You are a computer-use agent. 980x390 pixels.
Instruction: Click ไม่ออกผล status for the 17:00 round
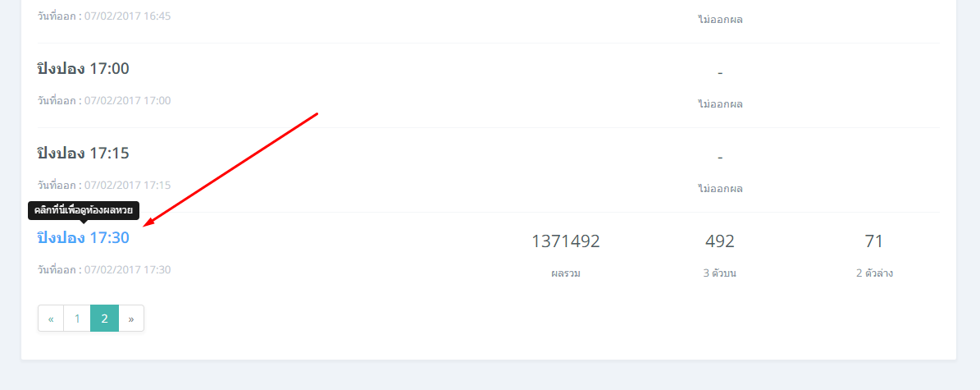pos(720,104)
